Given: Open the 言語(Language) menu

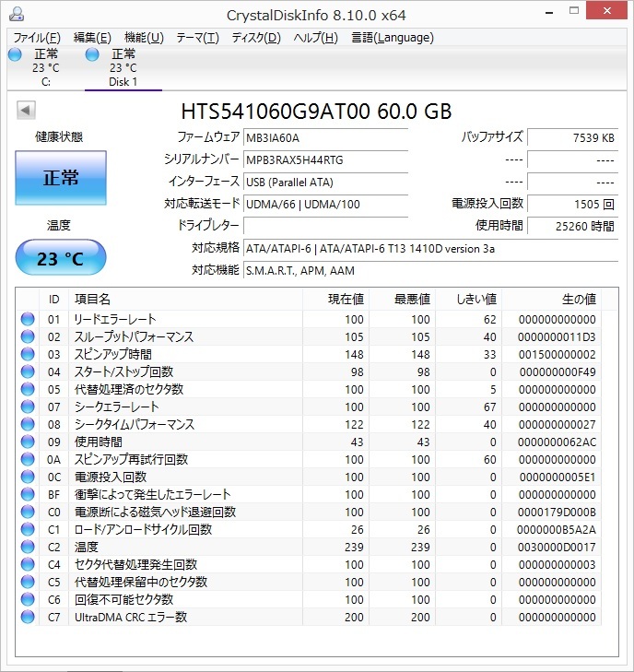Looking at the screenshot, I should [393, 38].
